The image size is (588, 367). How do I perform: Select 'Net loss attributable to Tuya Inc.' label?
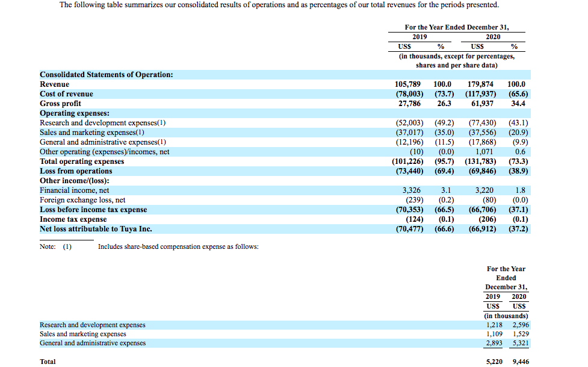click(x=96, y=229)
